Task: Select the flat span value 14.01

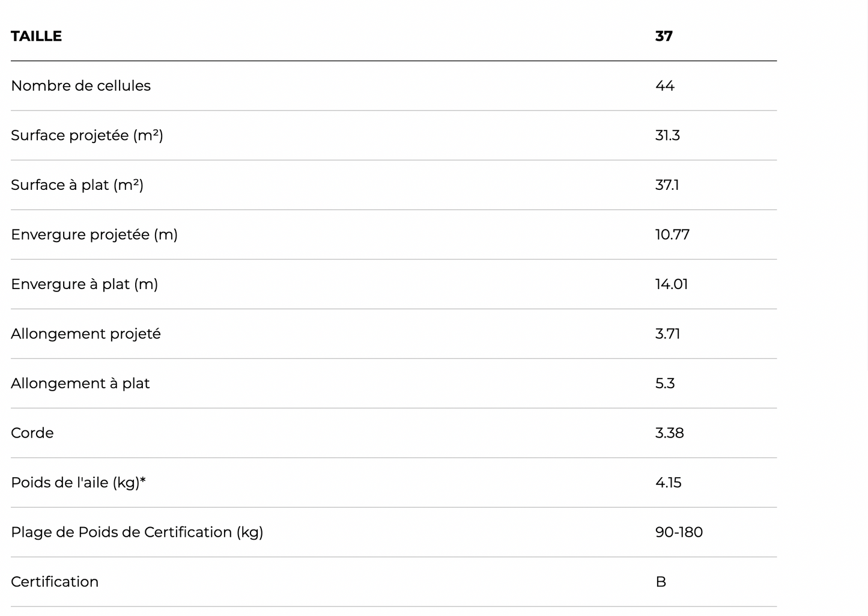Action: coord(672,284)
